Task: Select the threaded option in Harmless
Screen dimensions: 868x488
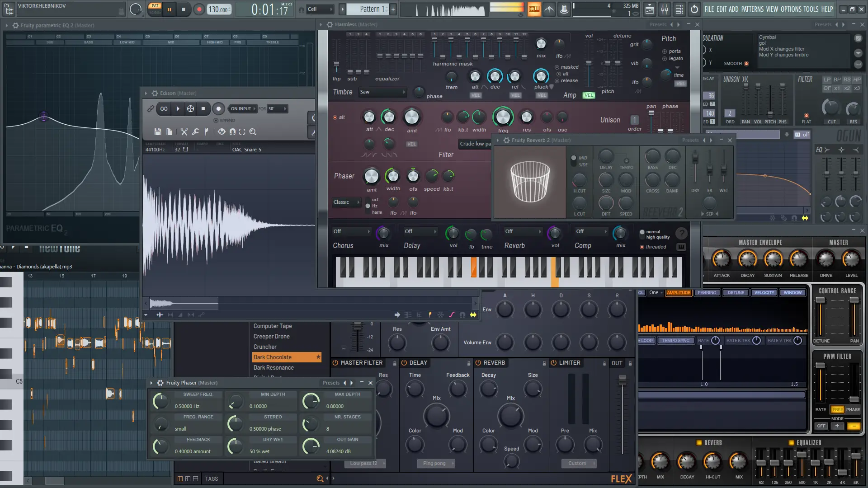Action: (642, 247)
